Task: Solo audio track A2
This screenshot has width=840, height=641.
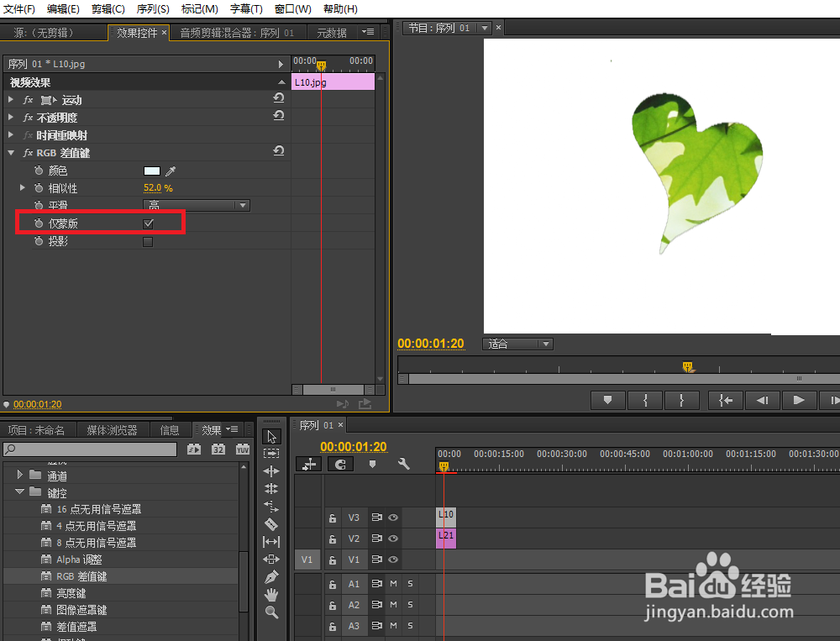Action: [x=411, y=605]
